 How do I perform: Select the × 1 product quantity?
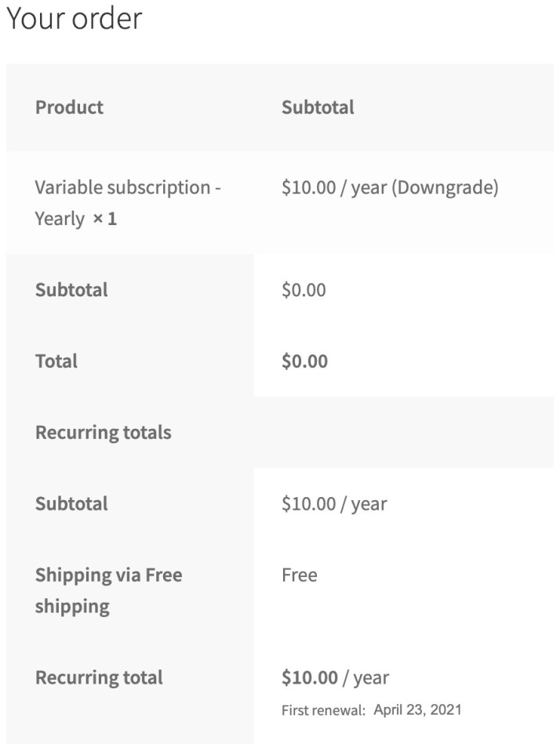pyautogui.click(x=104, y=219)
